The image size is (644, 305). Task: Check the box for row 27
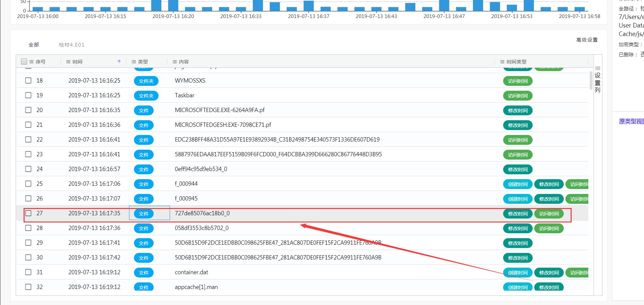tap(28, 213)
